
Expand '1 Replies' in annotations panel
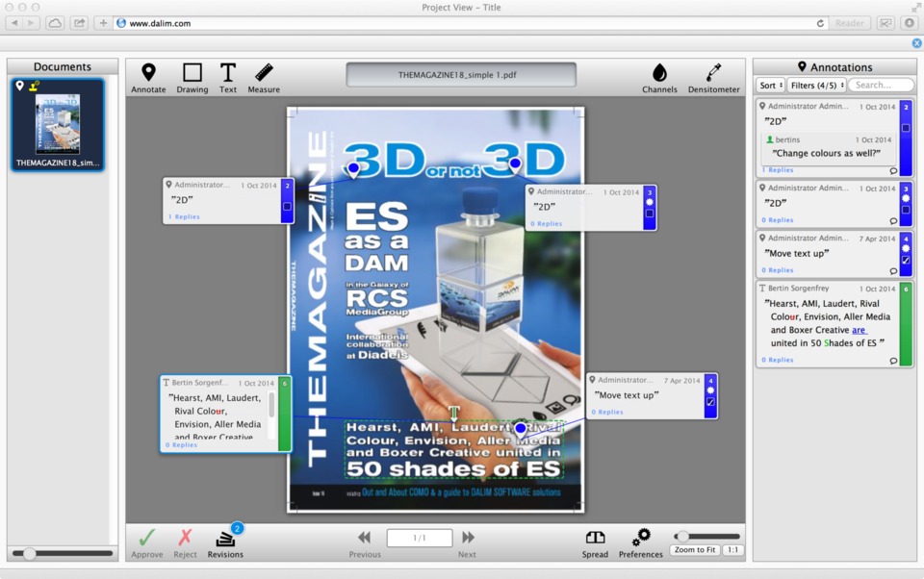[x=778, y=170]
